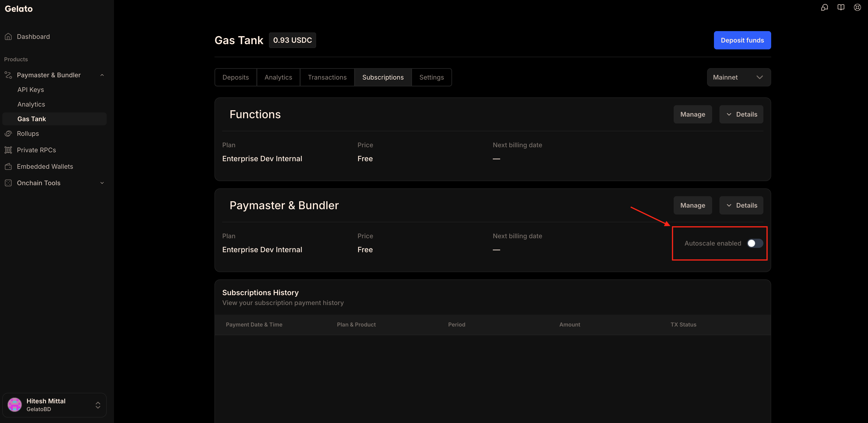Click the TX Status column header
Image resolution: width=868 pixels, height=423 pixels.
coord(683,325)
